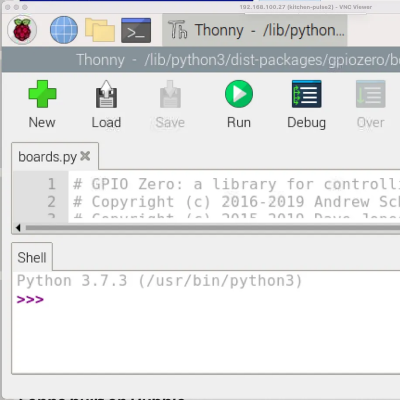Launch the terminal from the panel
400x400 pixels.
point(136,30)
